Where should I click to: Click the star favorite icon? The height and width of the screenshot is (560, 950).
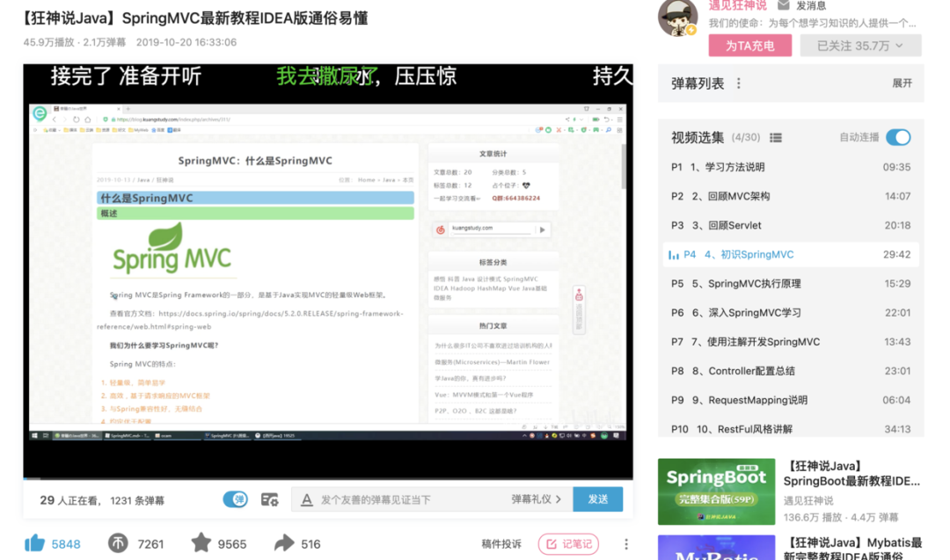click(201, 542)
